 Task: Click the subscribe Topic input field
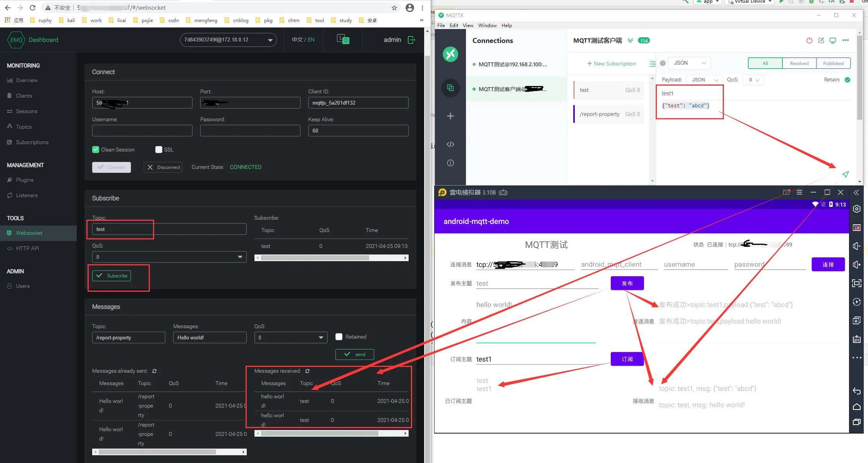coord(169,229)
